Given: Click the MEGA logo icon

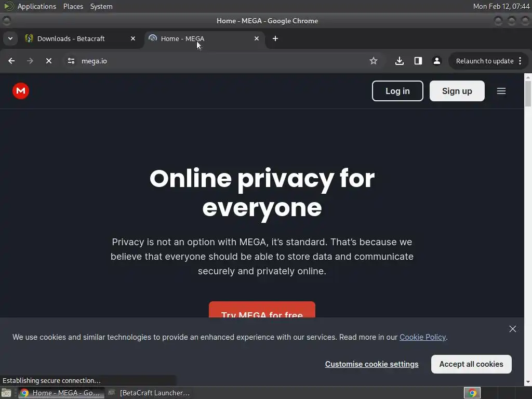Looking at the screenshot, I should coord(21,91).
